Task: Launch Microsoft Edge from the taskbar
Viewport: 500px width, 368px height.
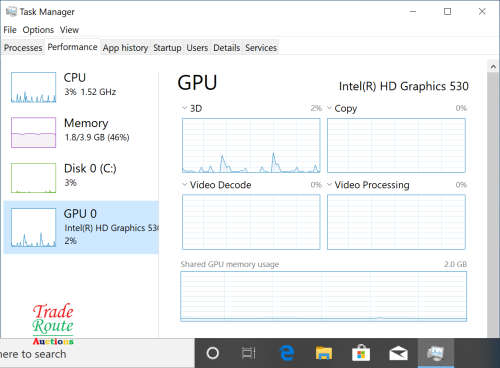Action: coord(287,353)
